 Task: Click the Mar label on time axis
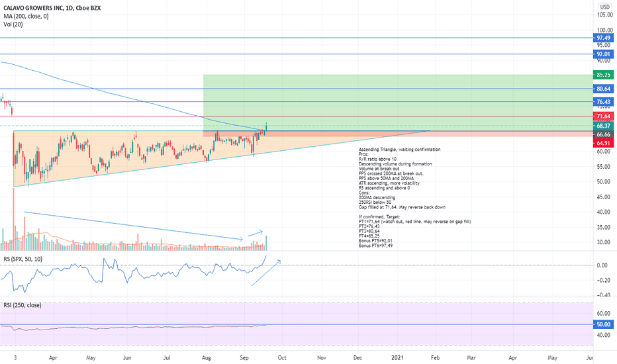point(471,357)
